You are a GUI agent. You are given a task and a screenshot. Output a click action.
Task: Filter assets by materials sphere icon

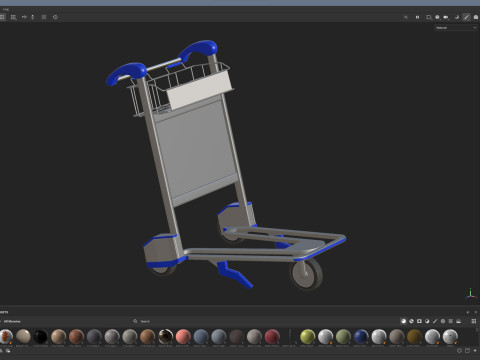coord(403,321)
